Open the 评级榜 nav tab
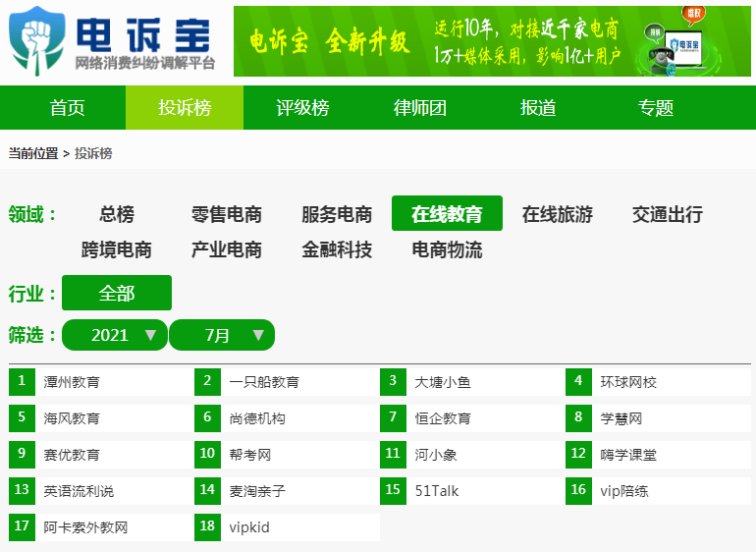Screen dimensions: 756x552 click(x=302, y=108)
